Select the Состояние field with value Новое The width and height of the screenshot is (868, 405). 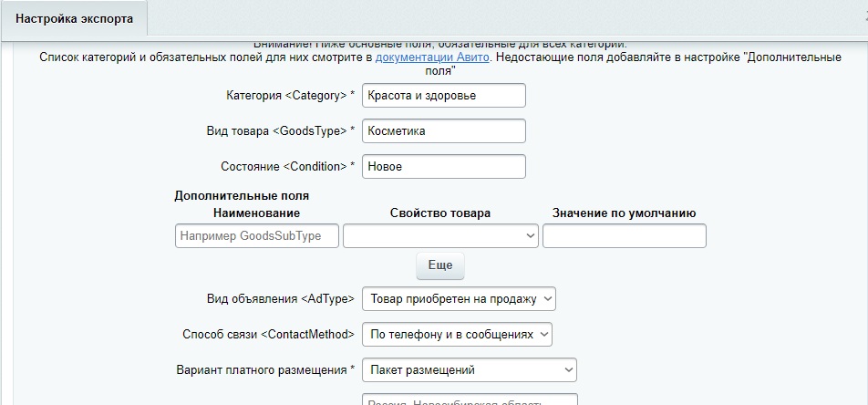(x=443, y=167)
